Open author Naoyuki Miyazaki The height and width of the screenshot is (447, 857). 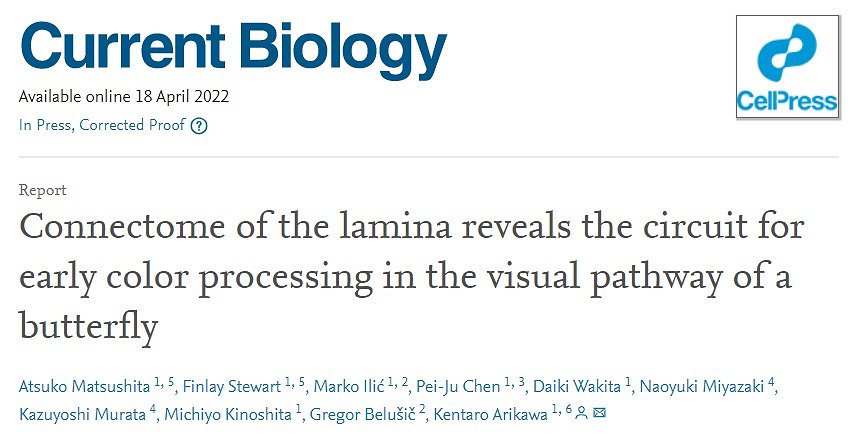click(701, 386)
